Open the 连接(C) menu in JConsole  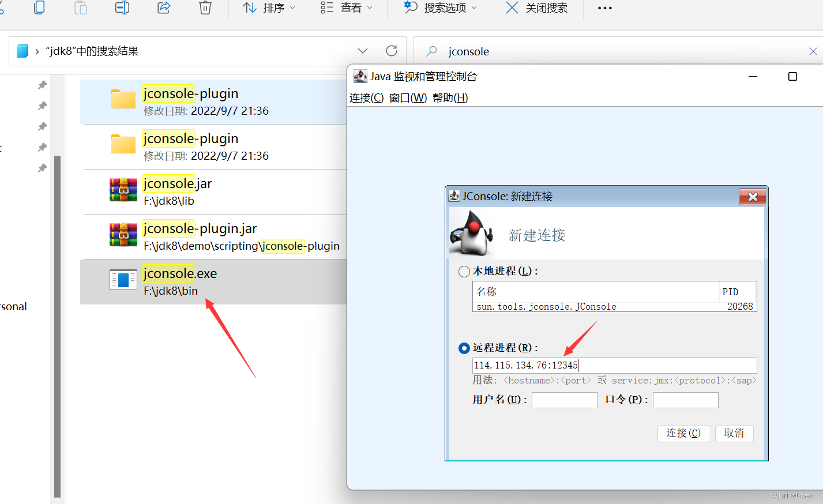click(x=366, y=97)
